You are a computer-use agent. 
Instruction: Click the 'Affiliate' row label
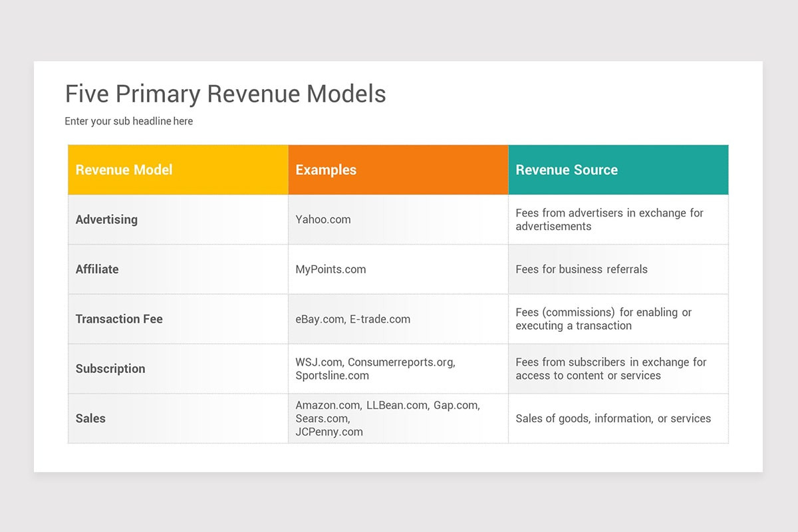point(97,269)
